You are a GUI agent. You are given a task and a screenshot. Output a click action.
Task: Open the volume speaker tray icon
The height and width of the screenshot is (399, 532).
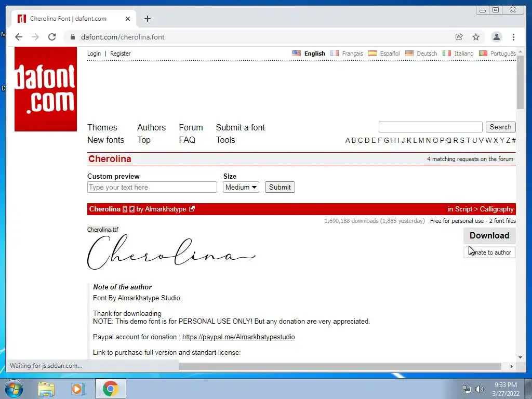[479, 389]
